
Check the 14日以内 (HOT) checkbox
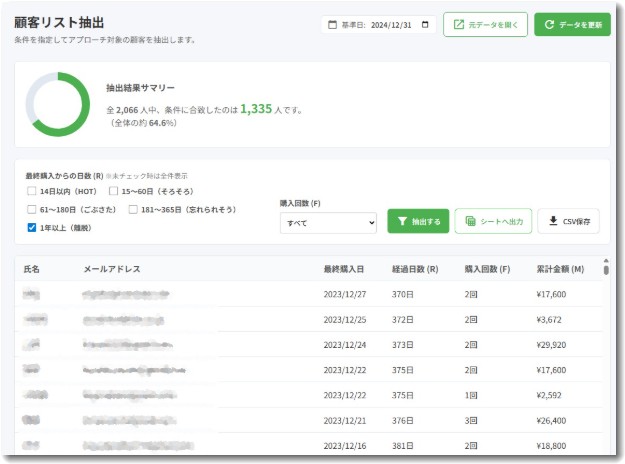click(x=31, y=191)
